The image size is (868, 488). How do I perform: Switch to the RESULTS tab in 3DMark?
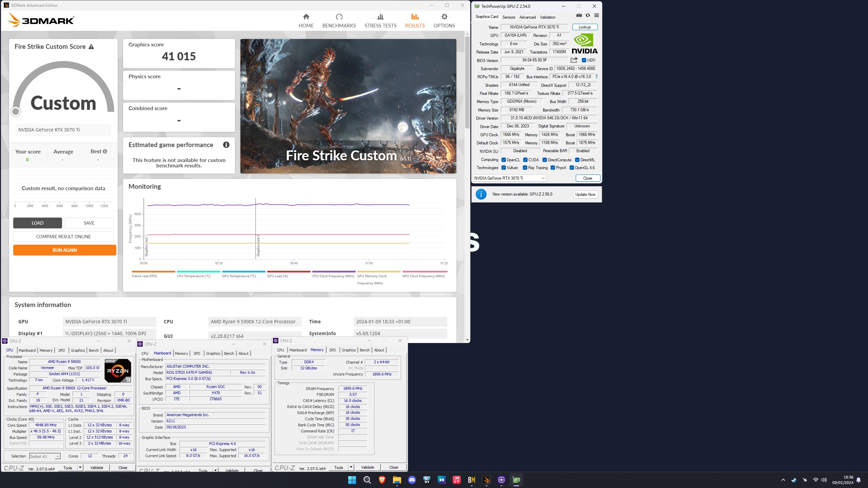coord(415,21)
